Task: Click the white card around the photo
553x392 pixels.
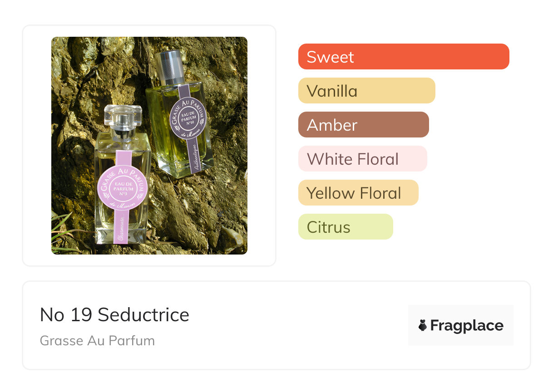Action: click(149, 146)
